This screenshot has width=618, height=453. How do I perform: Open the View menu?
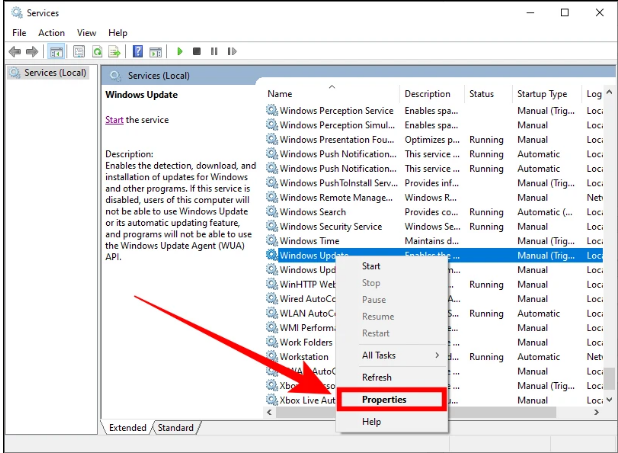[86, 33]
